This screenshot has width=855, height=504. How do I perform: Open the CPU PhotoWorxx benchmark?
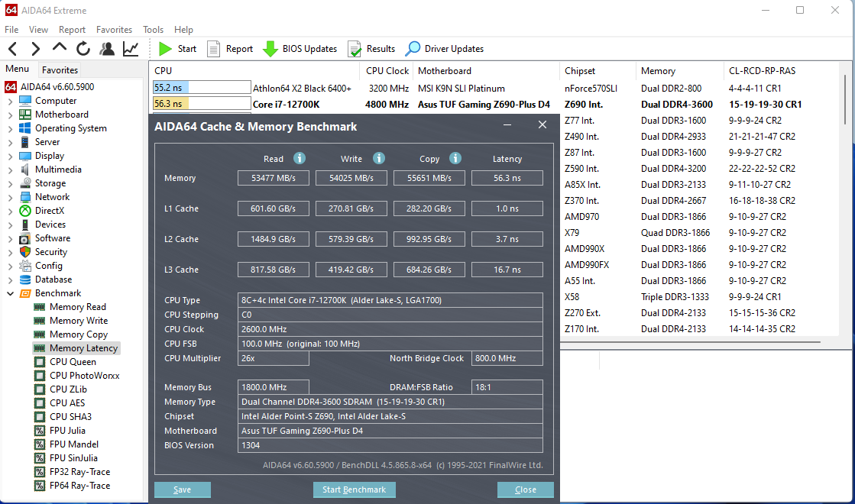85,376
